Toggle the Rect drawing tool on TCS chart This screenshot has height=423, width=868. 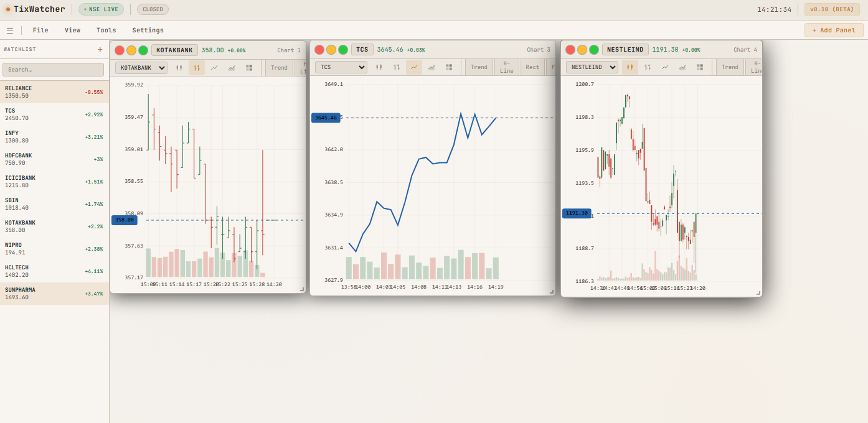pos(532,67)
